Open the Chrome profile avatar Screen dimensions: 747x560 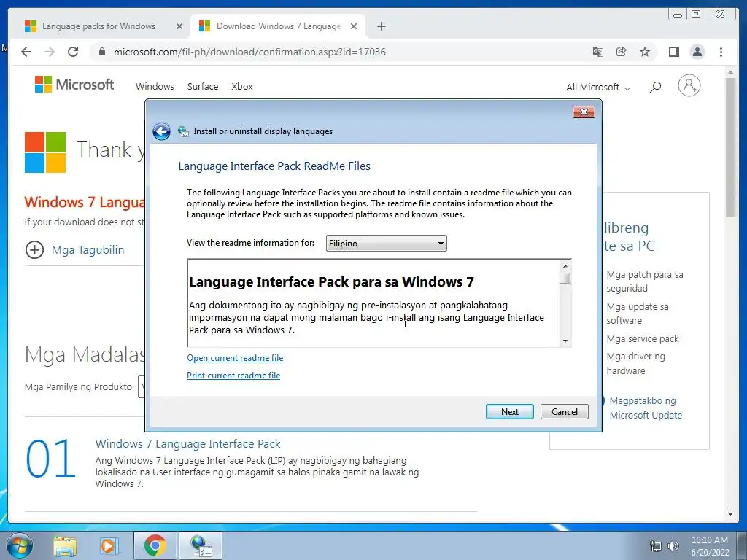click(697, 52)
